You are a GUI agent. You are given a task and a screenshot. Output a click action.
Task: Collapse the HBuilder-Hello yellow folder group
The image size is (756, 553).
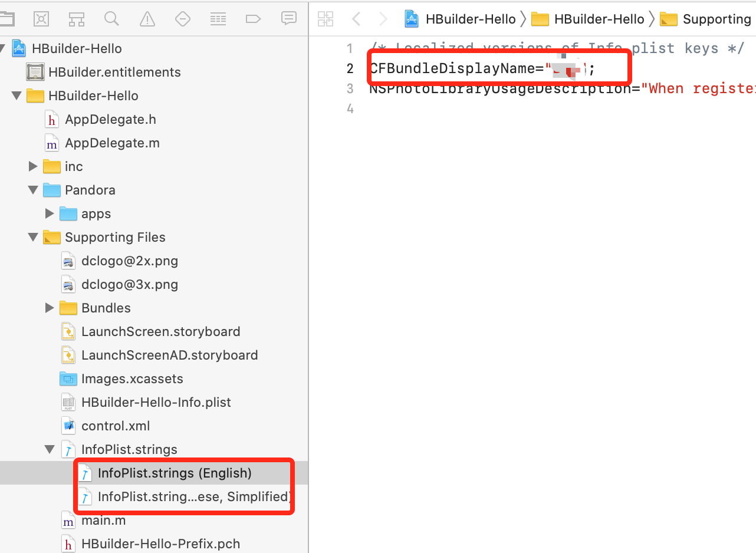(x=17, y=96)
